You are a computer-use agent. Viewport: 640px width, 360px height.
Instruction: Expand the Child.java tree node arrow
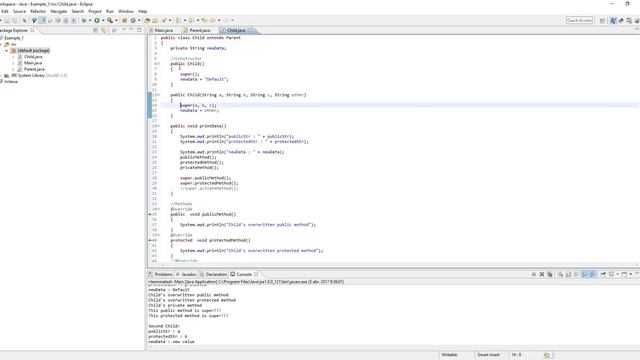coord(13,57)
